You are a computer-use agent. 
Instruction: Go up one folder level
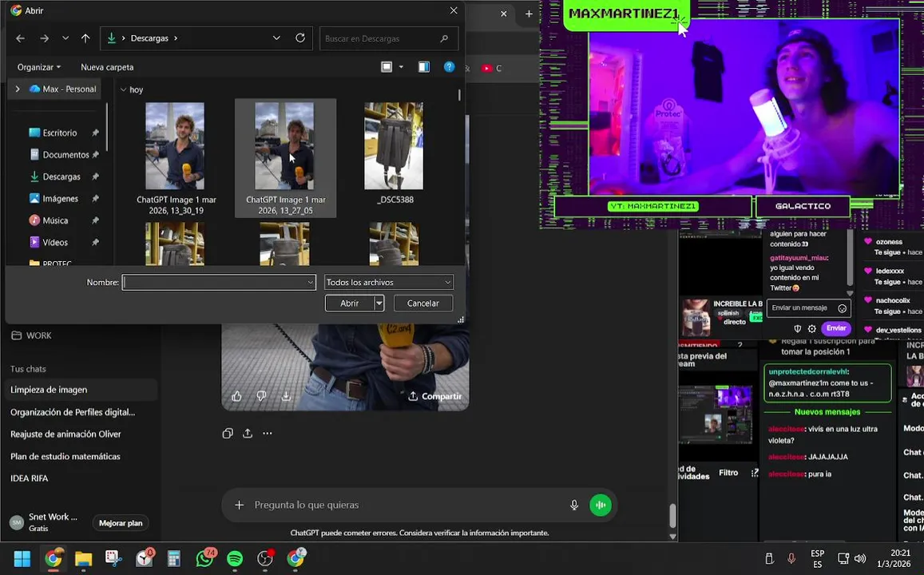pyautogui.click(x=85, y=38)
